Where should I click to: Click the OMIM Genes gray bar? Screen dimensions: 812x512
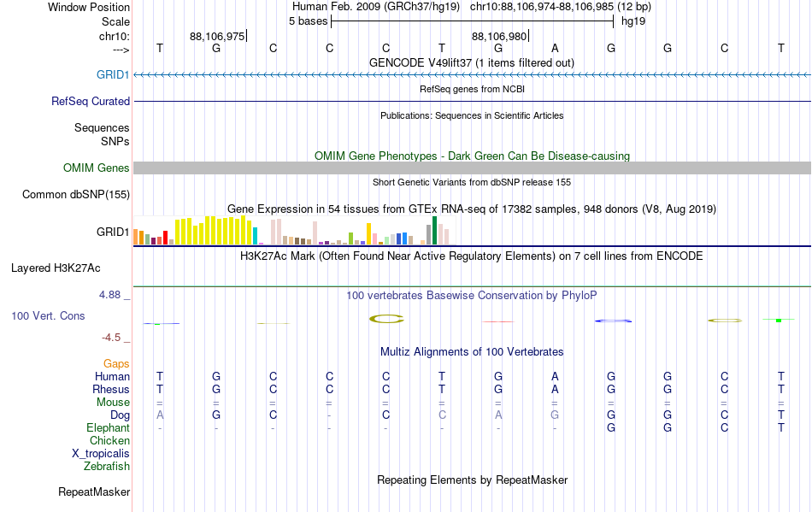(x=472, y=168)
